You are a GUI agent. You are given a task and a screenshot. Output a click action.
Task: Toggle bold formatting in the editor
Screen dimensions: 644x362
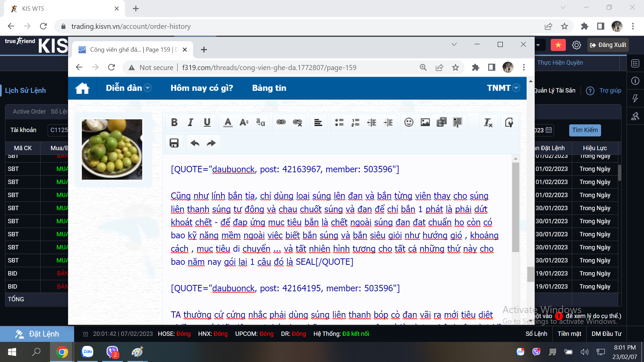point(174,122)
